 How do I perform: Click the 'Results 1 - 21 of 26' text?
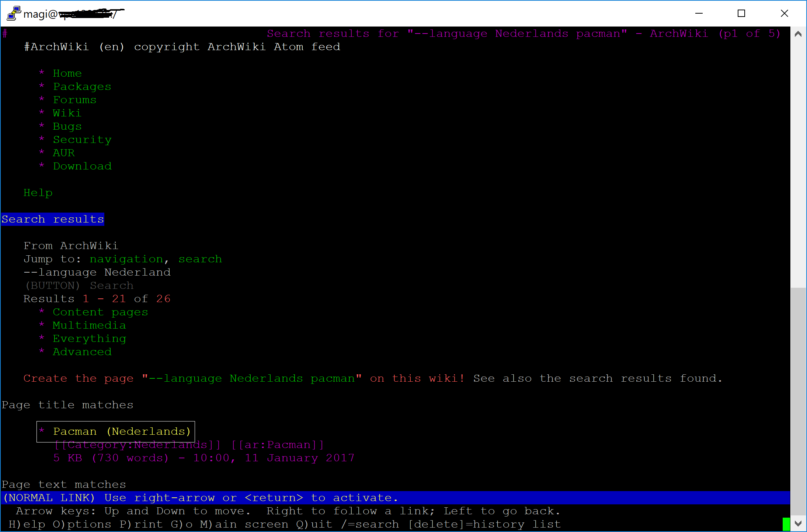click(97, 299)
